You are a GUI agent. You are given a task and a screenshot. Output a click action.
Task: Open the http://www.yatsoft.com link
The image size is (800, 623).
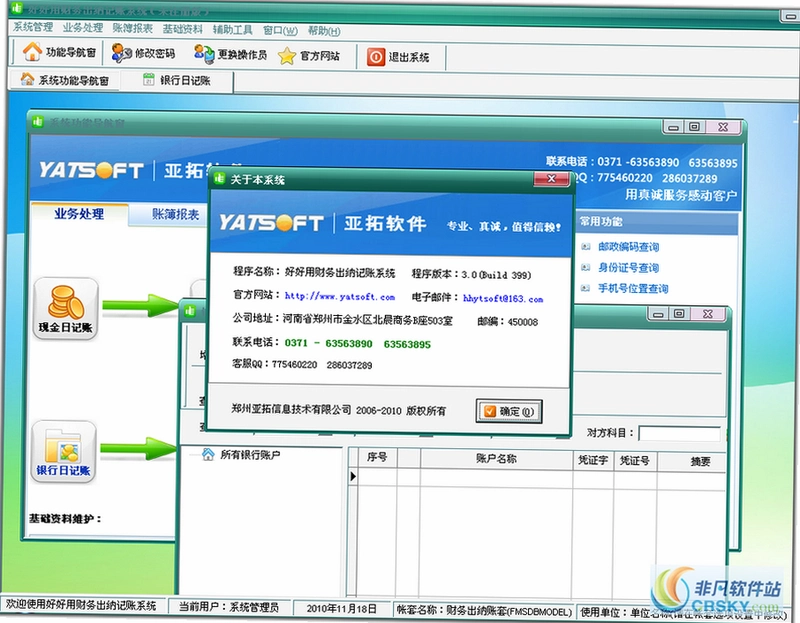[339, 296]
